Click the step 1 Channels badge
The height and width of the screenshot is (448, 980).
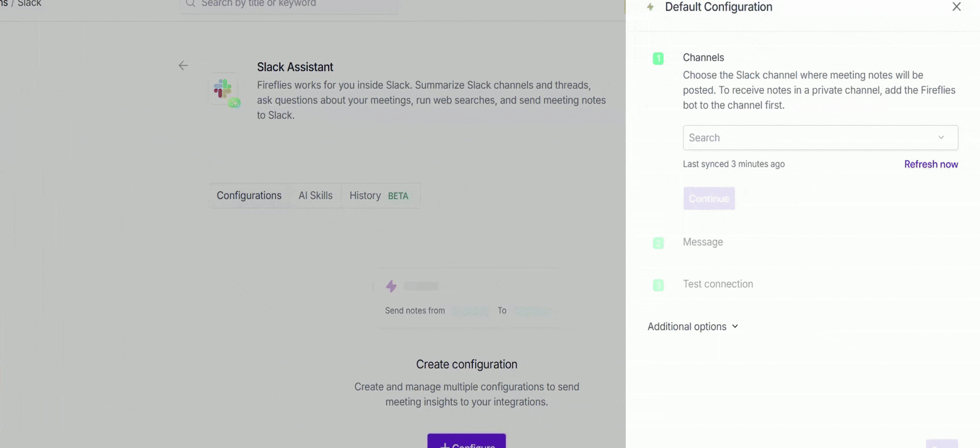(658, 59)
